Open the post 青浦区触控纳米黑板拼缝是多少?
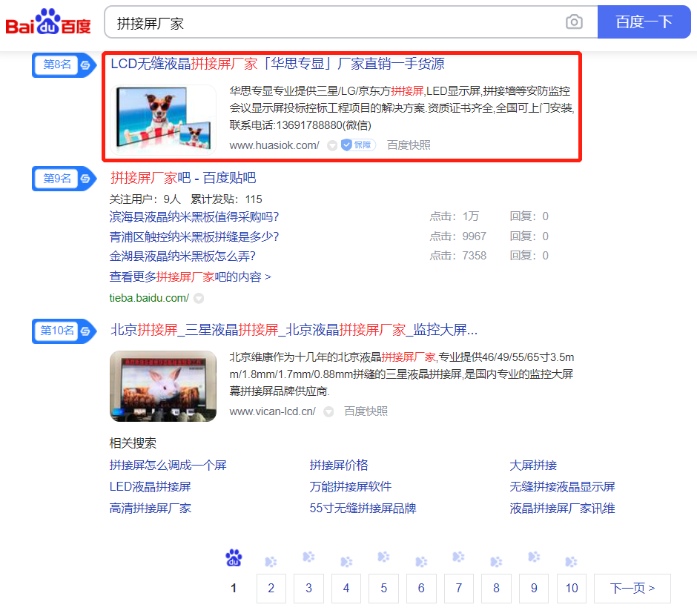The height and width of the screenshot is (616, 697). click(194, 236)
